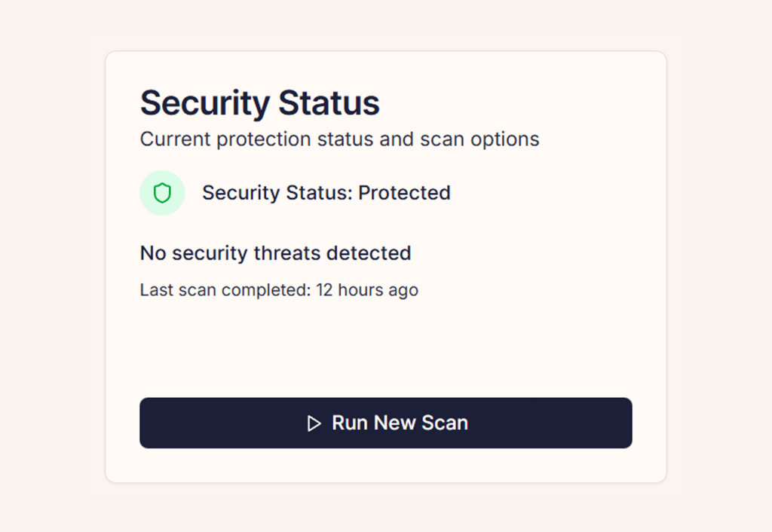The image size is (772, 532).
Task: Click empty card area above scan button
Action: point(384,347)
